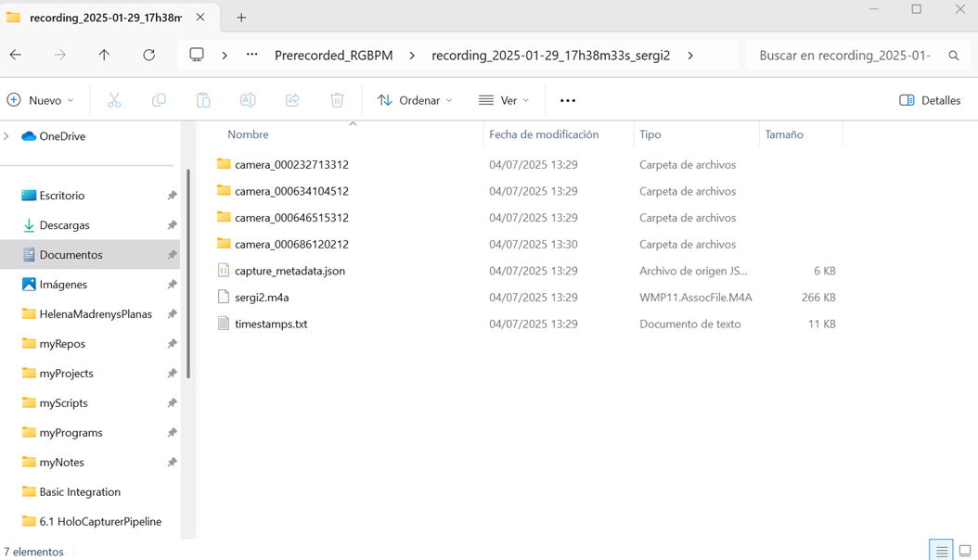
Task: Open the Ordenar sort dropdown
Action: point(415,100)
